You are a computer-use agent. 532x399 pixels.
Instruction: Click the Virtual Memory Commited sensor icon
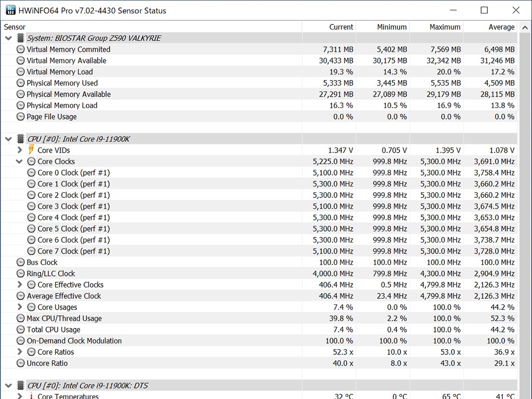20,49
